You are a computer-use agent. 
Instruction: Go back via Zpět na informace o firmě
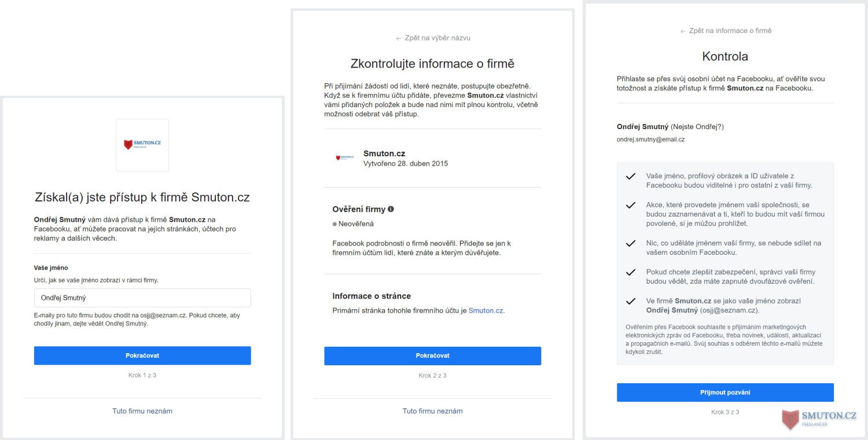[726, 31]
